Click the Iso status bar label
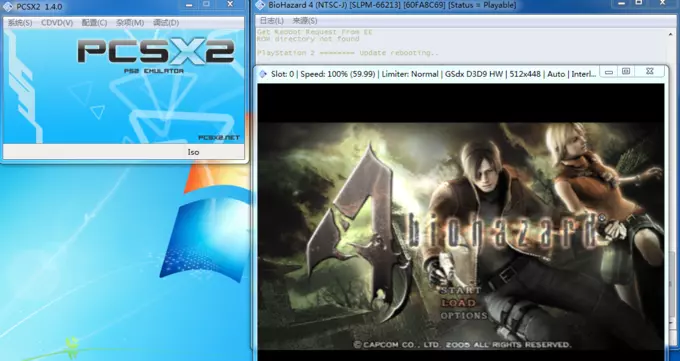The width and height of the screenshot is (680, 361). [x=193, y=152]
